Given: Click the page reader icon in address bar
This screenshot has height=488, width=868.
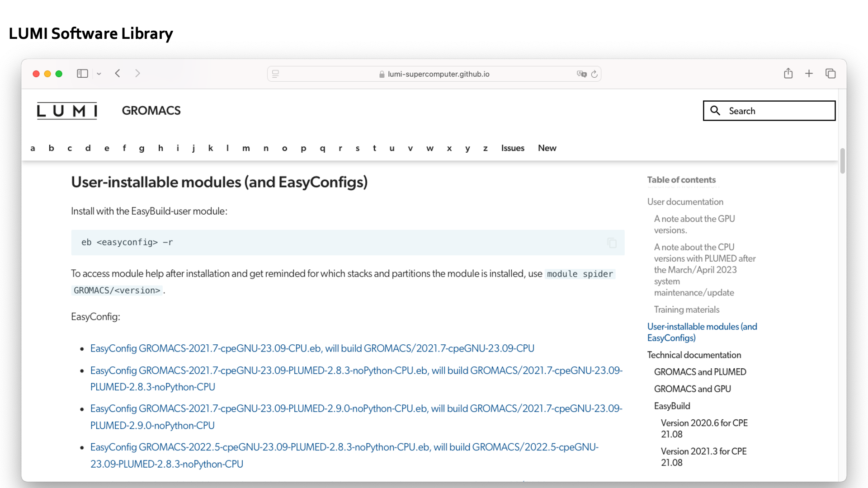Looking at the screenshot, I should click(x=275, y=74).
